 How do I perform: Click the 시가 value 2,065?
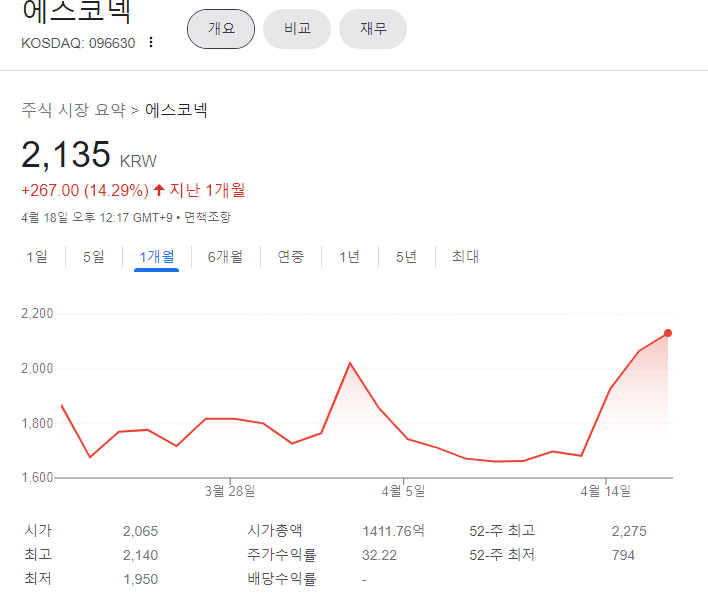point(140,531)
